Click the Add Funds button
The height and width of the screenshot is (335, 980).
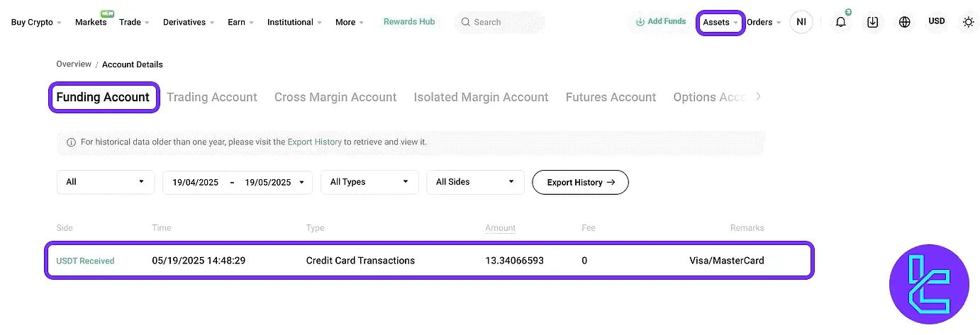pos(661,22)
